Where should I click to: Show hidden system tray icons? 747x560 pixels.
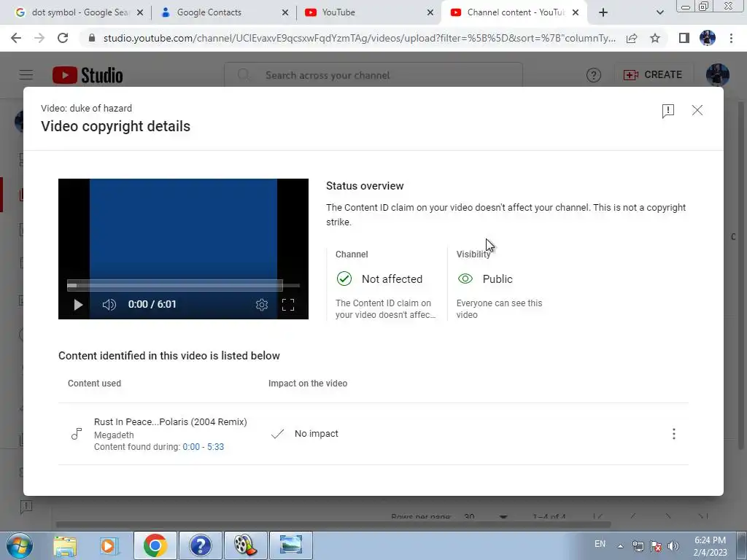(620, 546)
